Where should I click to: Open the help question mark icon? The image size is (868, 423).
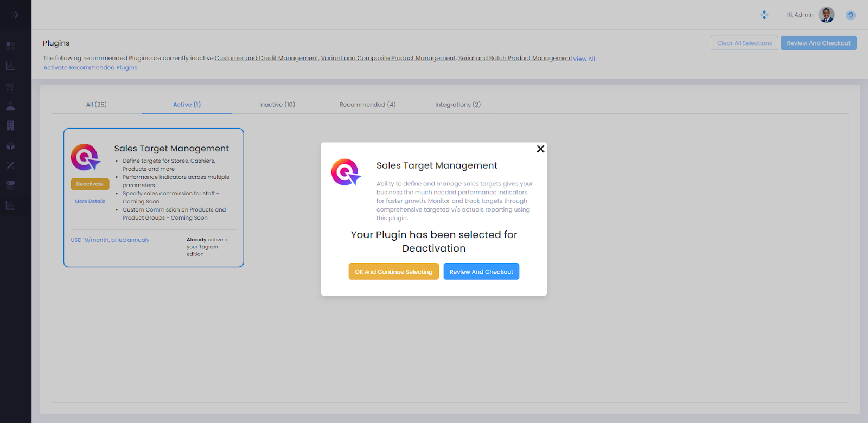click(x=851, y=15)
